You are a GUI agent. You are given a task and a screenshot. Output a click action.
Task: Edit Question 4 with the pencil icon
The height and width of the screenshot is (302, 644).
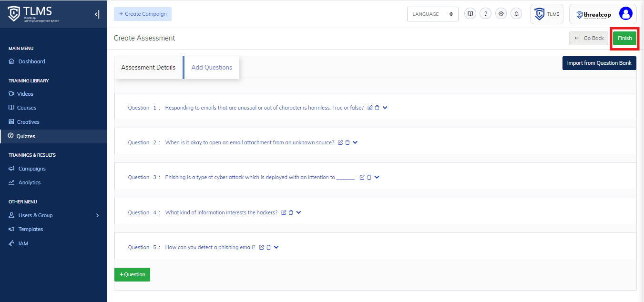point(284,212)
